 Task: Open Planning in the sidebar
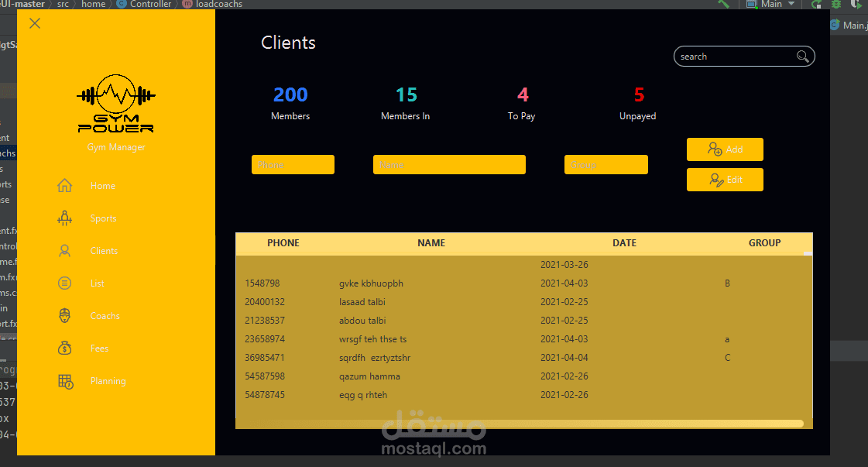(x=108, y=381)
